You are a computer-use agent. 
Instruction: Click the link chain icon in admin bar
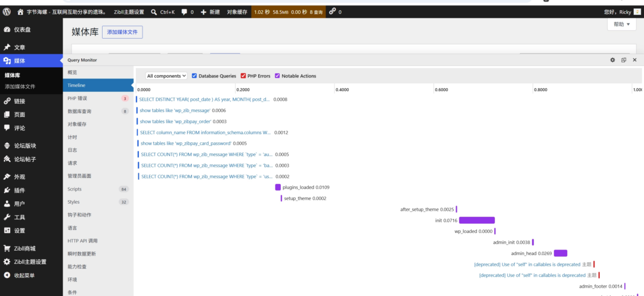333,12
